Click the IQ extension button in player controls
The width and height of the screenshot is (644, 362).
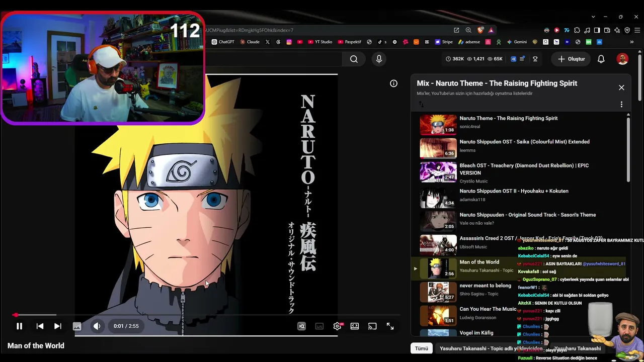tap(302, 326)
